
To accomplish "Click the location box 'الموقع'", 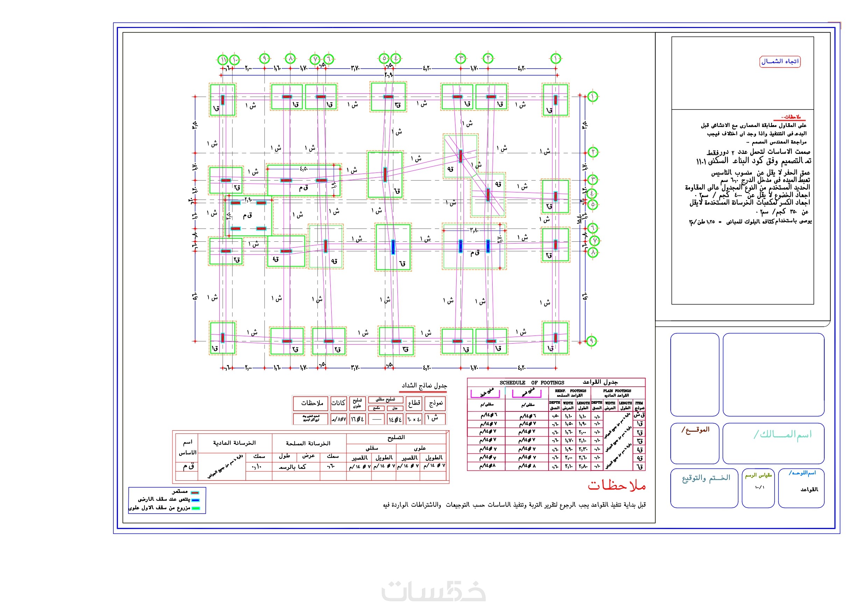I will pos(694,443).
